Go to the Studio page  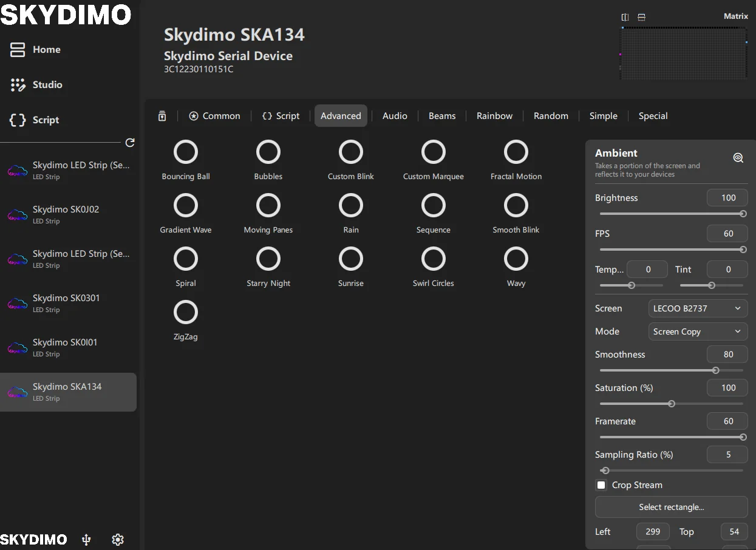pos(47,85)
